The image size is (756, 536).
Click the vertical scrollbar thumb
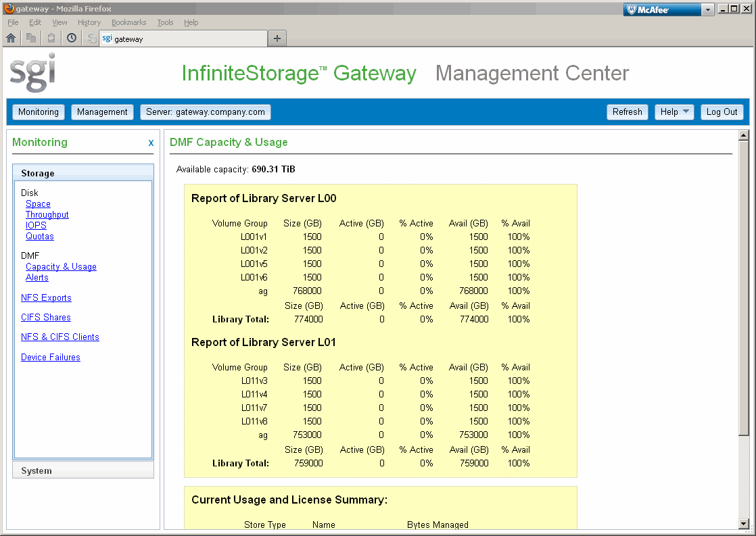743,288
